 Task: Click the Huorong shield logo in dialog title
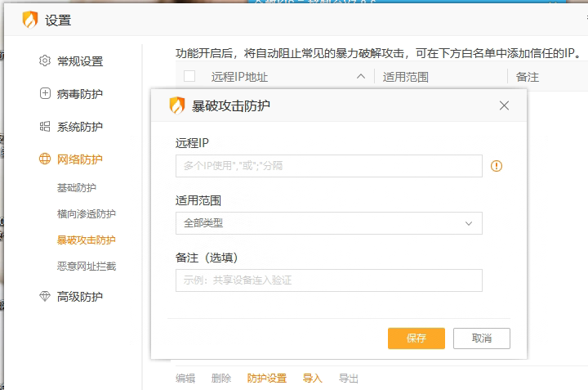coord(176,105)
